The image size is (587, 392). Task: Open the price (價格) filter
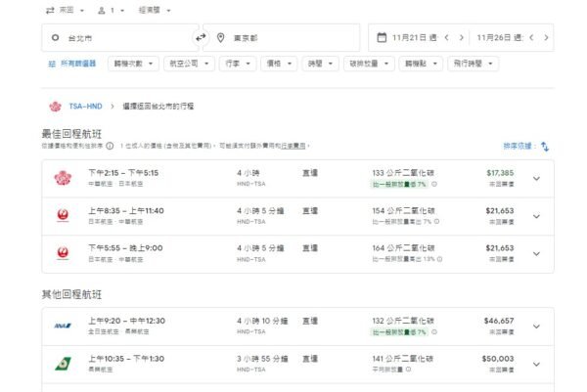(x=279, y=64)
